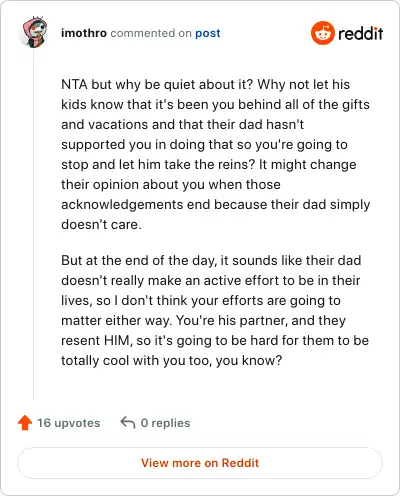The image size is (400, 496).
Task: Click the word "acknowledgements" in the comment
Action: coord(122,205)
